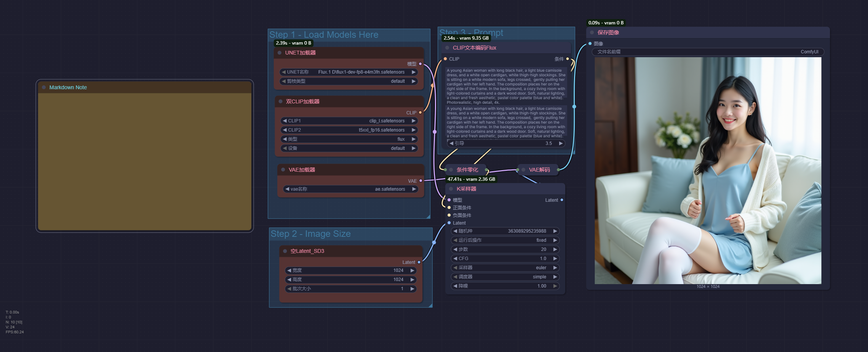This screenshot has width=868, height=352.
Task: Select the Step 2 - Image Size group title
Action: pyautogui.click(x=310, y=234)
